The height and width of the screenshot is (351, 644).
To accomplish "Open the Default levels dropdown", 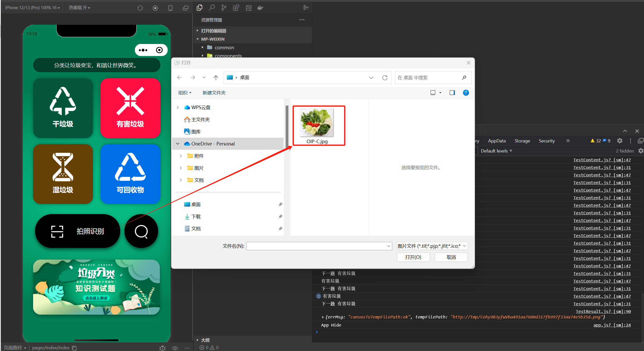I will (x=496, y=151).
